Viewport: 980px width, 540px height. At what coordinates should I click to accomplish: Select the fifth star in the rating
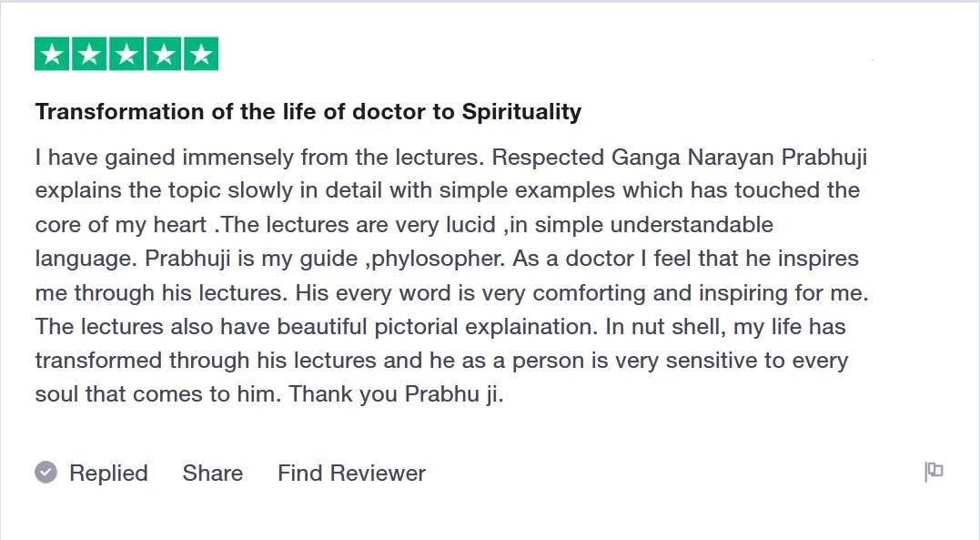pos(201,55)
